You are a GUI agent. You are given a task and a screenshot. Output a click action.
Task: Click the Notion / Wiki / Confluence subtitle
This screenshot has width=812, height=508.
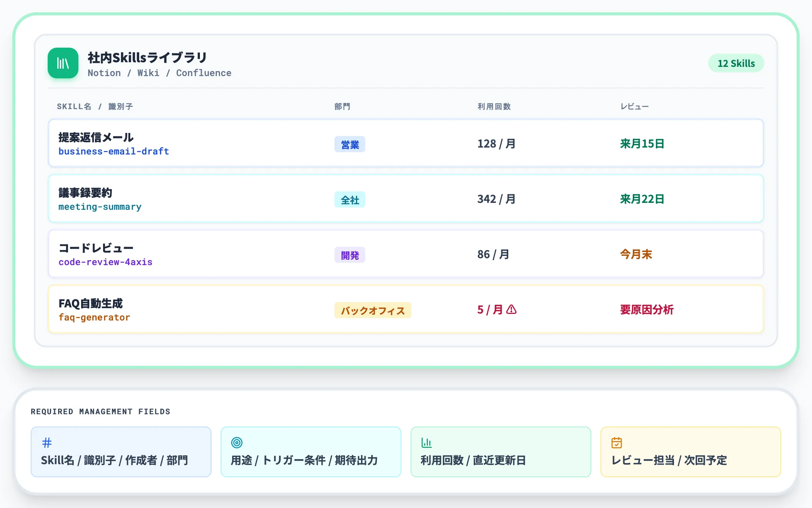[160, 73]
